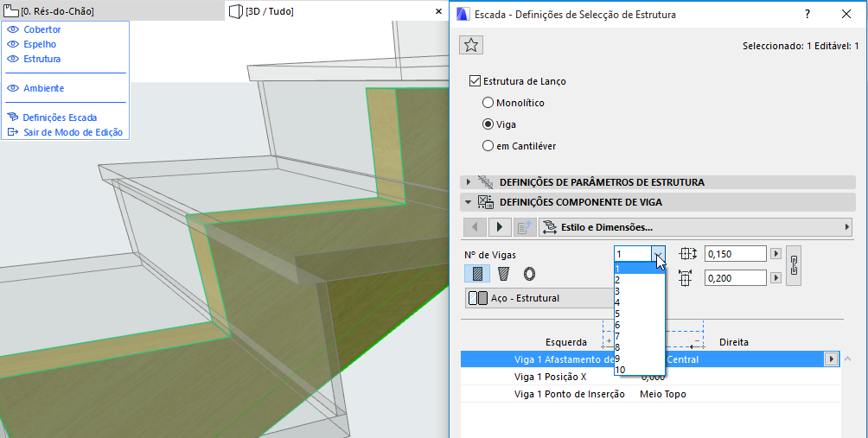Screen dimensions: 868x438
Task: Open Aço - Estrutural material selector
Action: coord(539,298)
